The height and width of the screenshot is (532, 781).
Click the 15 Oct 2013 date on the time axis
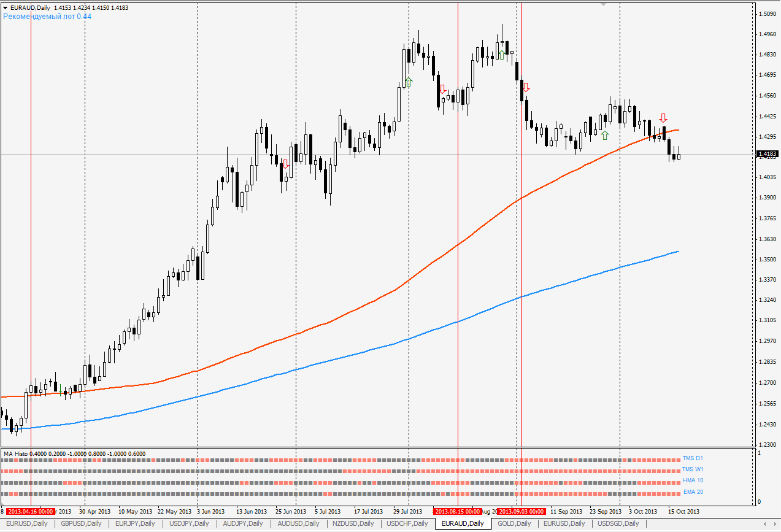[683, 511]
